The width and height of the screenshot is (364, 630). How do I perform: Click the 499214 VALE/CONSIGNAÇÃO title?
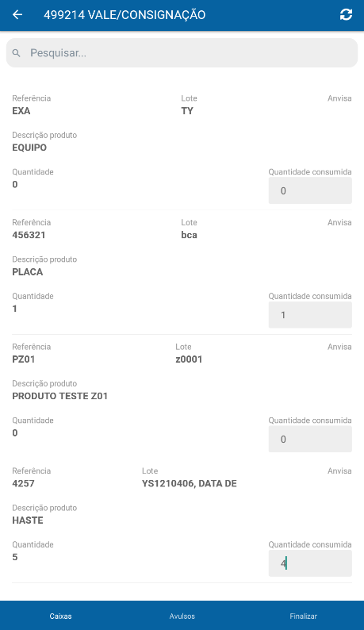pos(125,15)
